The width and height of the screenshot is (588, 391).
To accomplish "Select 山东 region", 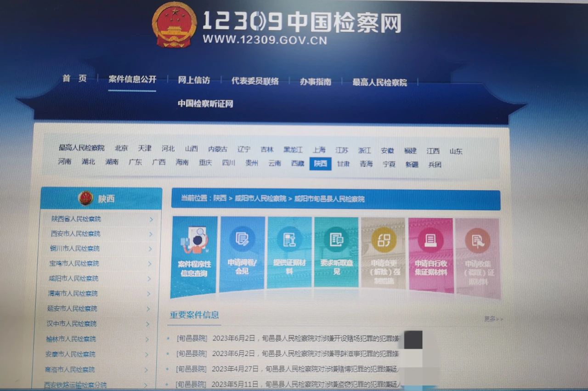I will [456, 151].
